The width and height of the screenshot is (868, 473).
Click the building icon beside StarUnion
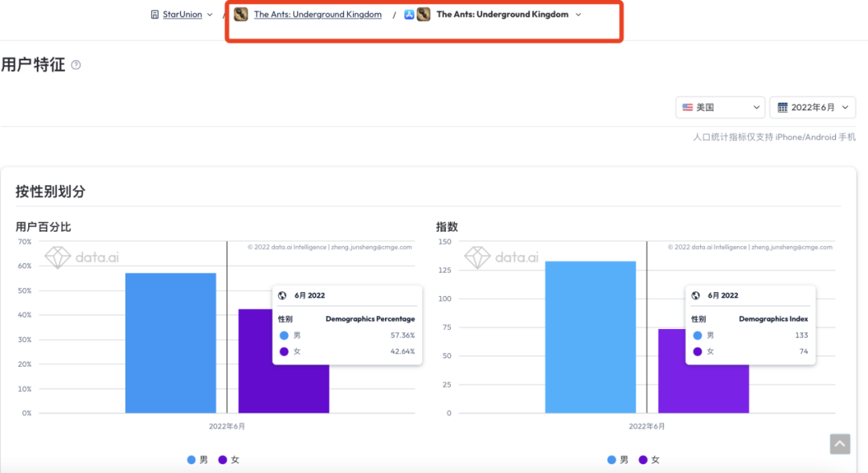[x=154, y=14]
